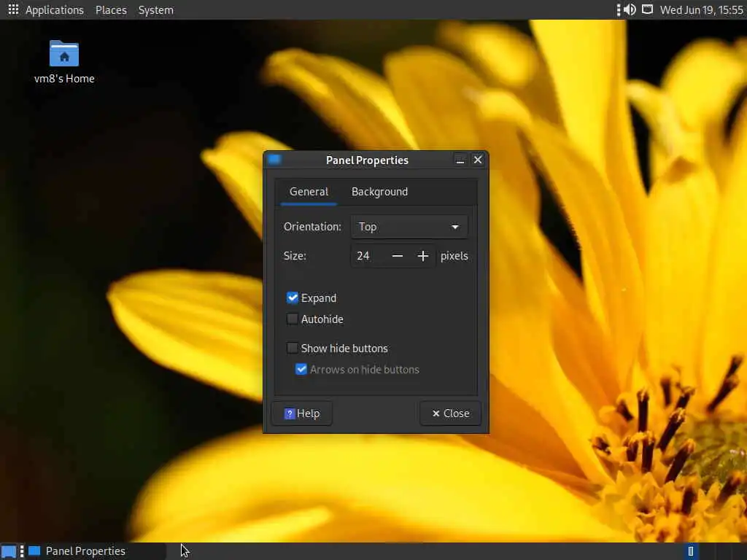Image resolution: width=747 pixels, height=560 pixels.
Task: Enable Show hide buttons checkbox
Action: pyautogui.click(x=293, y=348)
